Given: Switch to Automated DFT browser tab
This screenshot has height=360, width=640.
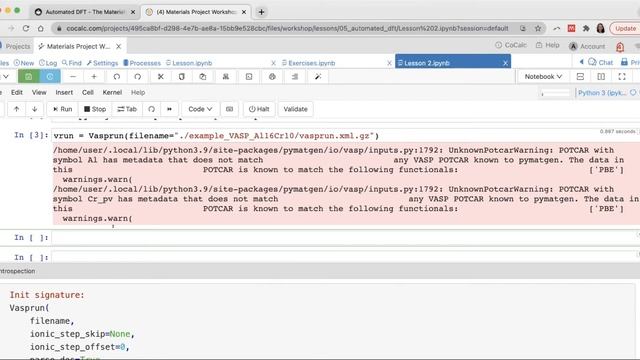Looking at the screenshot, I should pos(84,12).
